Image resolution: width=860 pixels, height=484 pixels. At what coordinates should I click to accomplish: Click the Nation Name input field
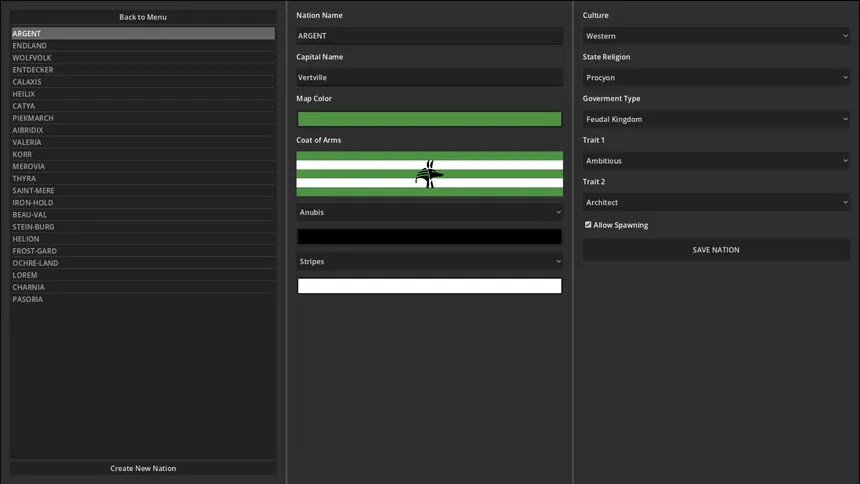point(429,36)
